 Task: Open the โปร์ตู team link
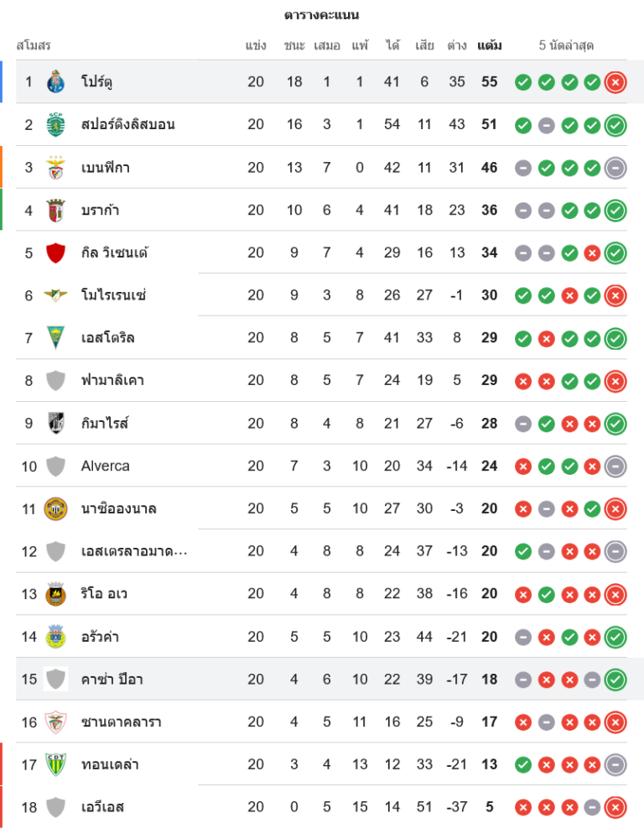97,81
